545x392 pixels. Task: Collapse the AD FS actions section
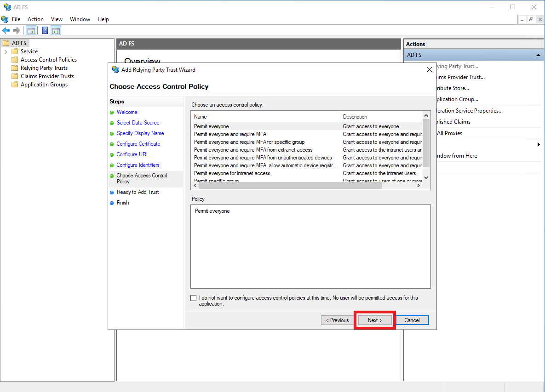coord(538,55)
